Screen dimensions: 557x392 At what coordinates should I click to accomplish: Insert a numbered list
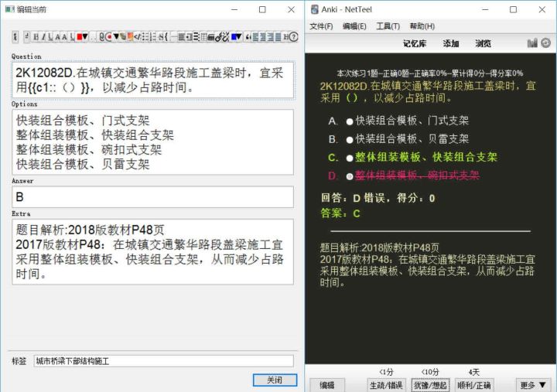click(x=152, y=37)
